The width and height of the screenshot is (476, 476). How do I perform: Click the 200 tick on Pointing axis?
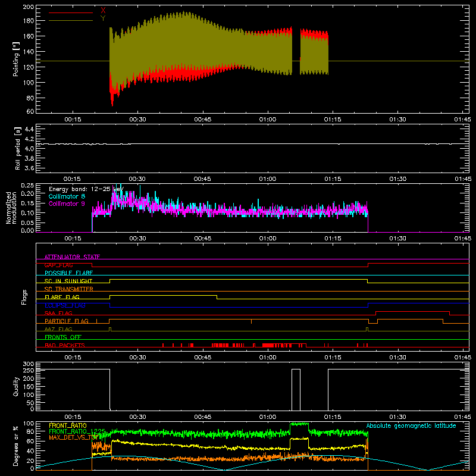(x=29, y=7)
